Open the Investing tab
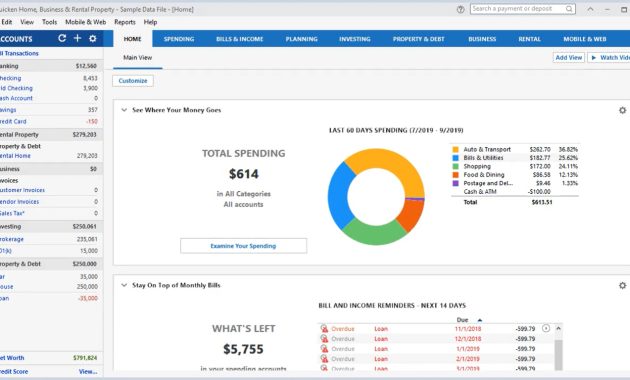Viewport: 630px width, 380px height. (355, 39)
